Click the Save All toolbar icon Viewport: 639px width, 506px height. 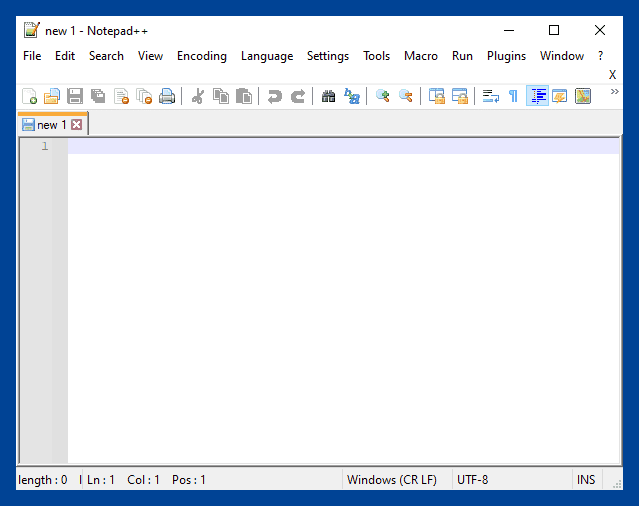98,97
